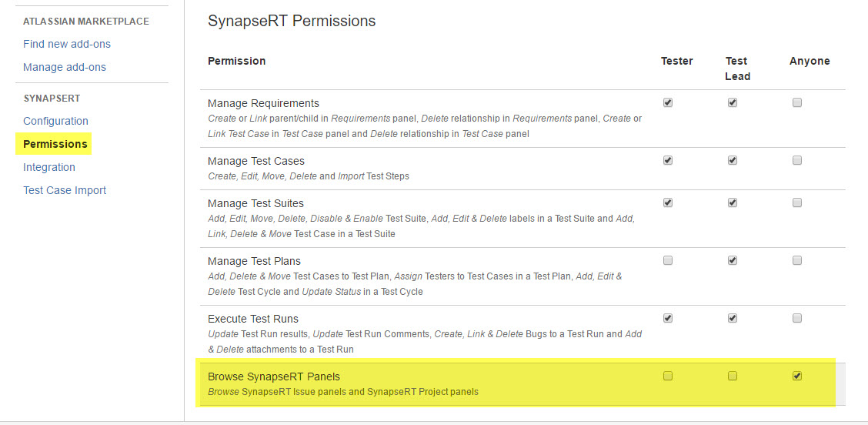The height and width of the screenshot is (425, 868).
Task: Enable Tester for Manage Test Plans
Action: point(668,260)
